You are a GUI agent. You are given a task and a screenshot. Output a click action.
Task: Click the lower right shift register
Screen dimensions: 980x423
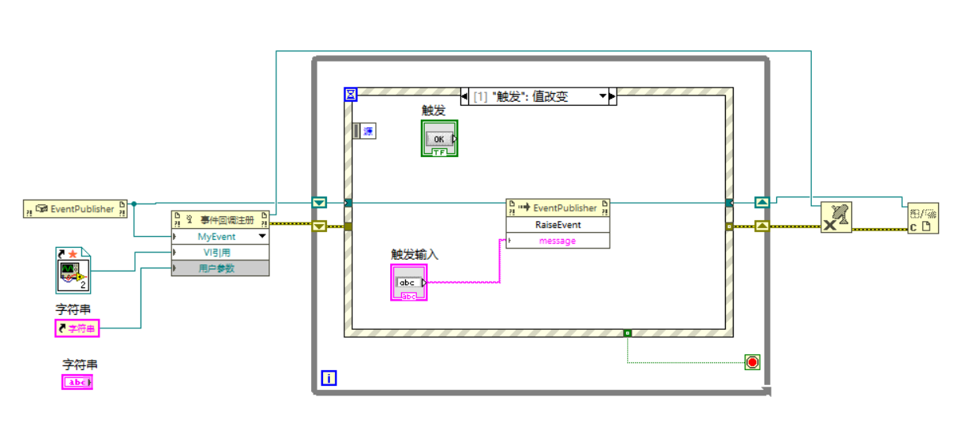762,226
